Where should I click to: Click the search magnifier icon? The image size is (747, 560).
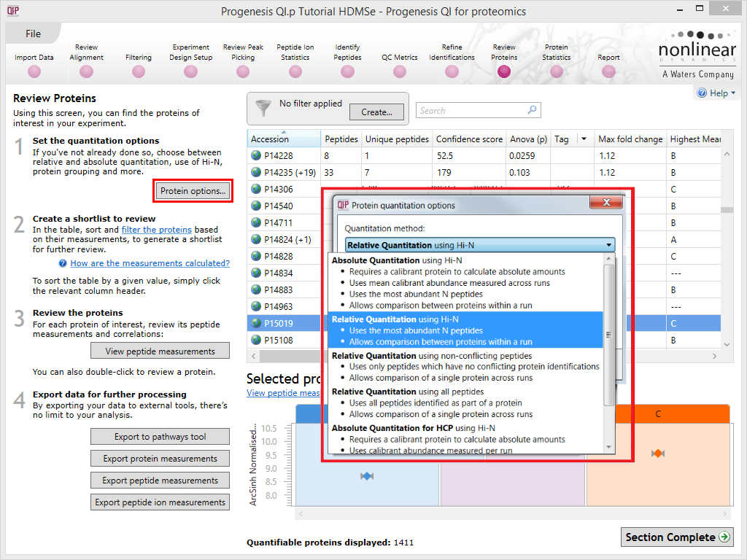(532, 110)
